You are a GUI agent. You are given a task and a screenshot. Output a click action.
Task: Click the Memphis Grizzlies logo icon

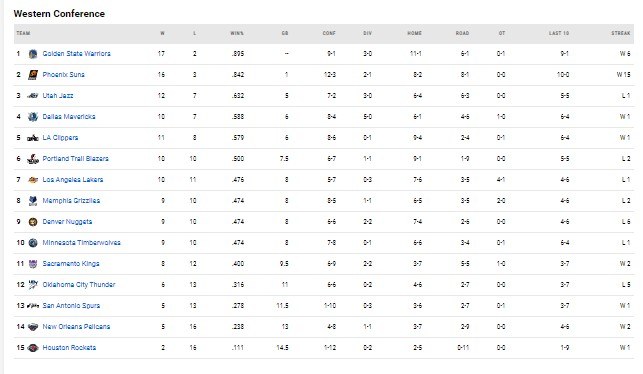pyautogui.click(x=33, y=201)
